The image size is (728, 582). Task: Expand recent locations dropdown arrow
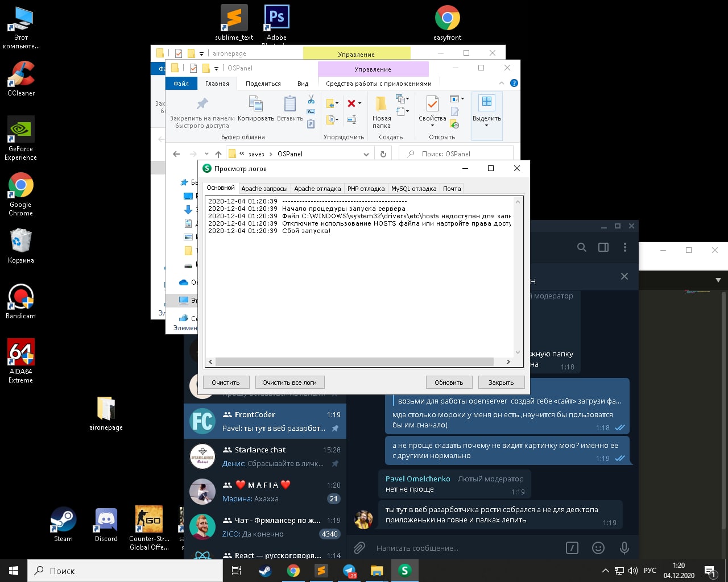(206, 154)
